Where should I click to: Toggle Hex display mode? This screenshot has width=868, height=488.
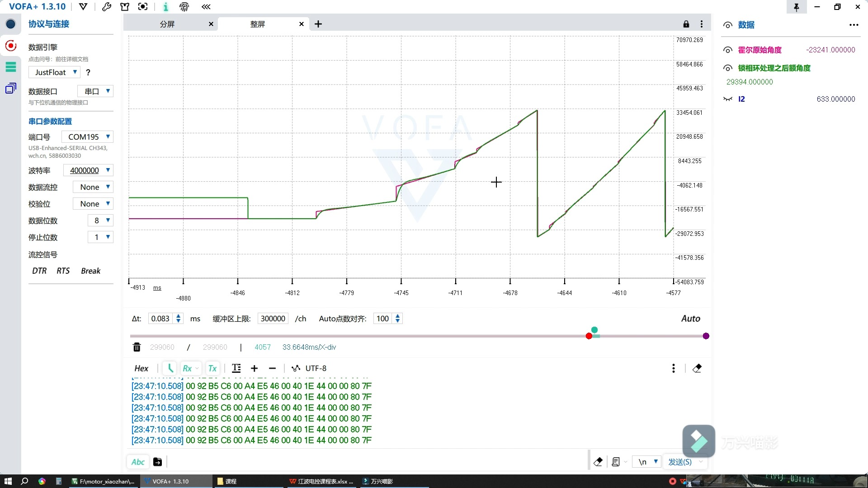142,369
